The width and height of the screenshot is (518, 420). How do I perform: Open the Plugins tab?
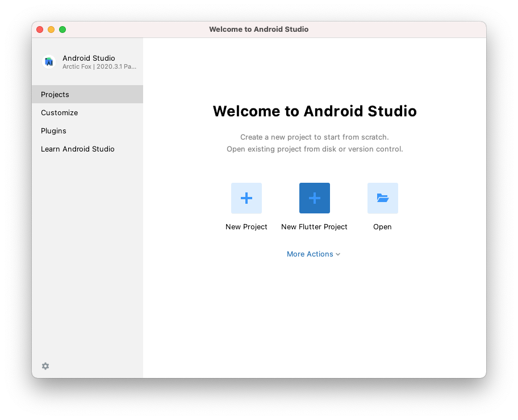click(x=87, y=131)
